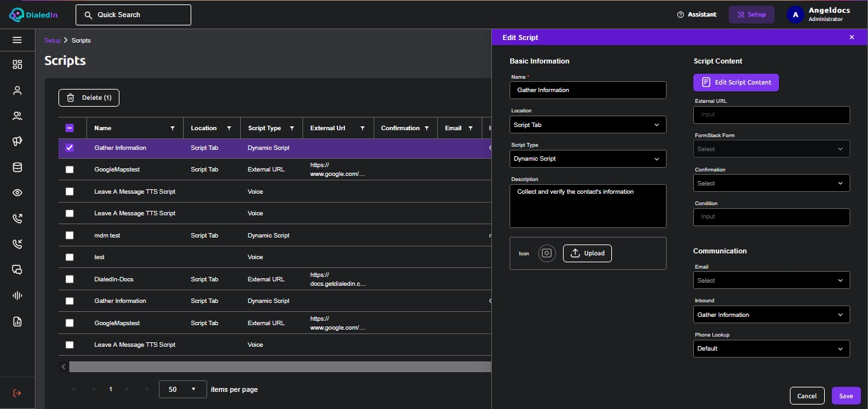Open the Confirmation dropdown in Script Content
868x409 pixels.
[771, 184]
